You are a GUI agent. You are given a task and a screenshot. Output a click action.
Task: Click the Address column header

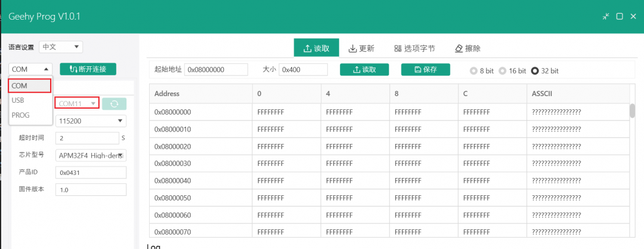[x=201, y=93]
